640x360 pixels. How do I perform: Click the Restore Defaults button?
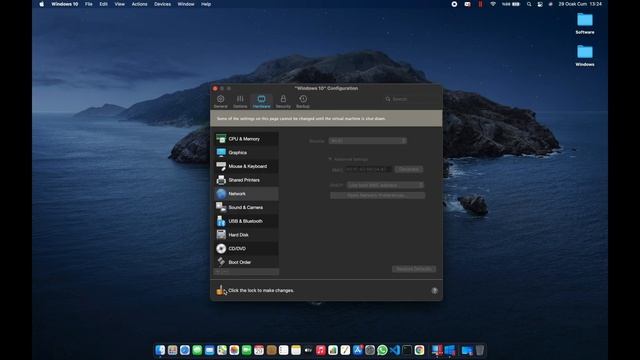click(414, 269)
